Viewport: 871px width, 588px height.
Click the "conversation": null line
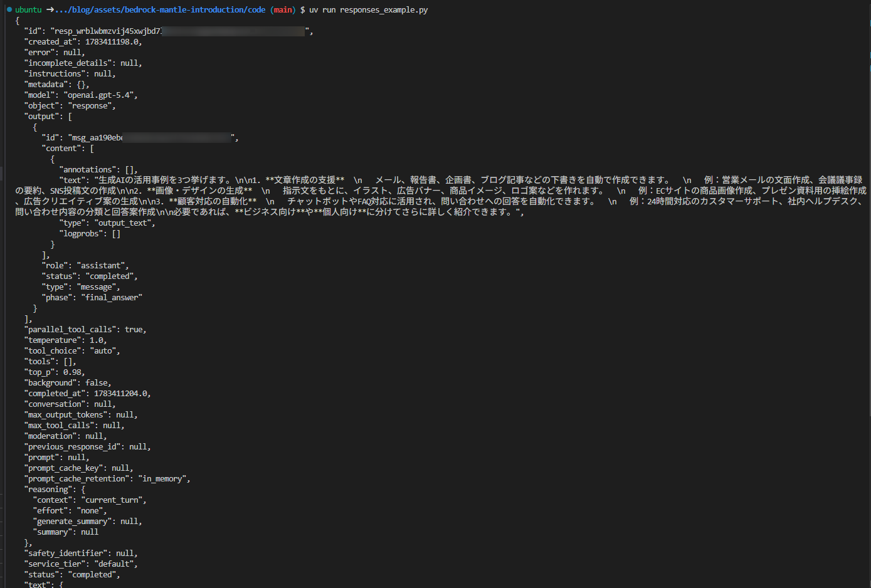tap(70, 404)
